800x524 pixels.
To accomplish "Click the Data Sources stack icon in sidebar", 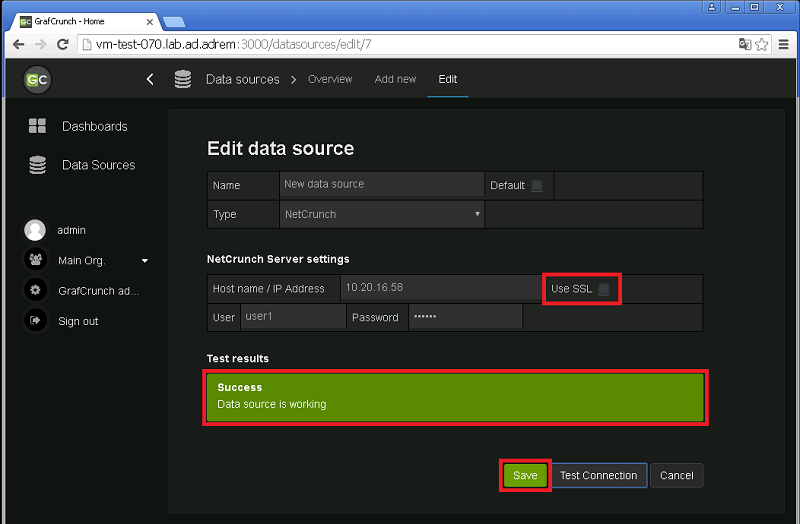I will click(x=37, y=165).
